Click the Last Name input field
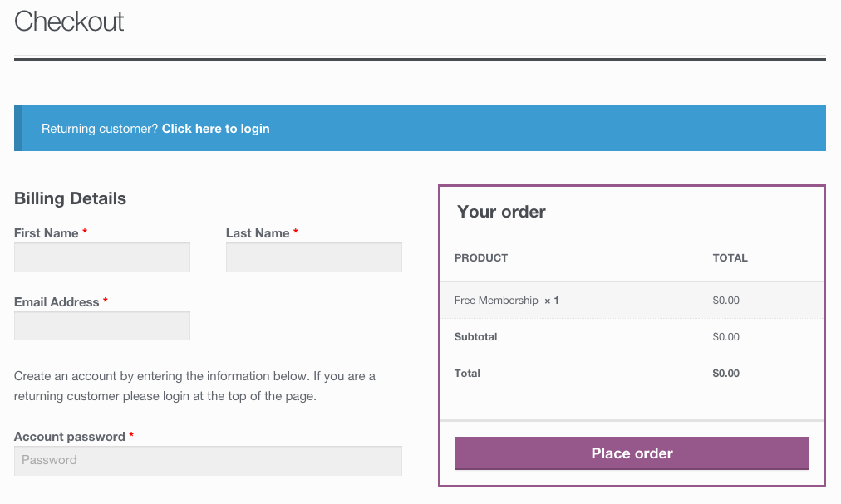Screen dimensions: 841x504 pyautogui.click(x=314, y=257)
